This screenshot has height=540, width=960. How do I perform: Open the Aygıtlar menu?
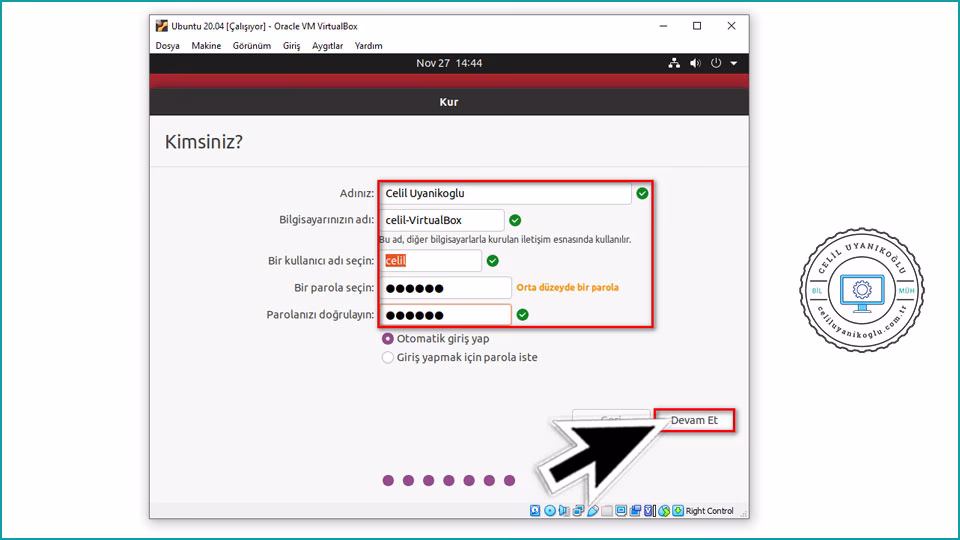click(328, 46)
